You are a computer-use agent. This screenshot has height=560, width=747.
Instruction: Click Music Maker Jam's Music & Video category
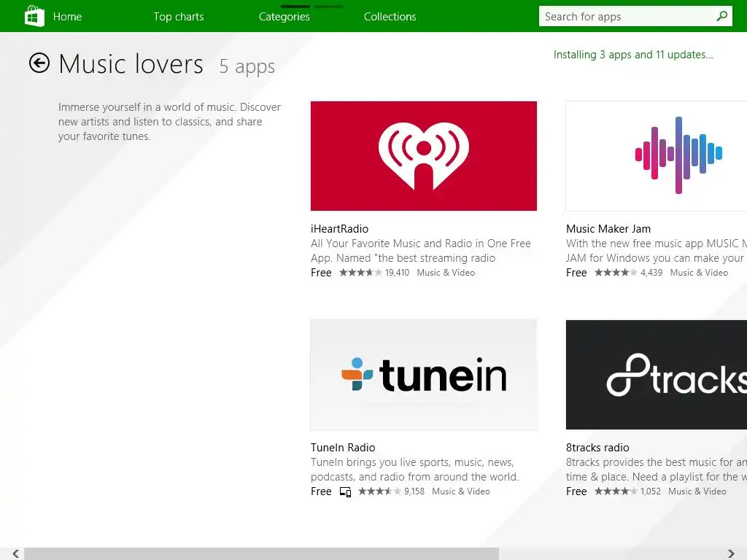point(699,273)
